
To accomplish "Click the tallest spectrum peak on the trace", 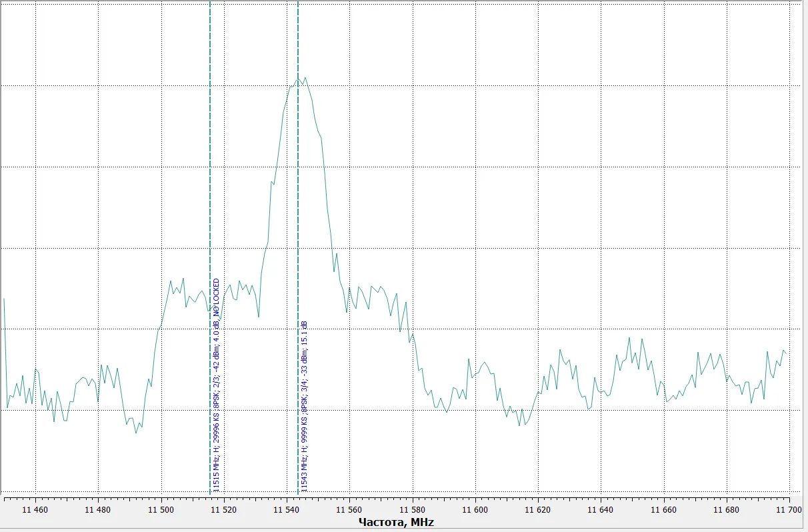I will coord(305,79).
